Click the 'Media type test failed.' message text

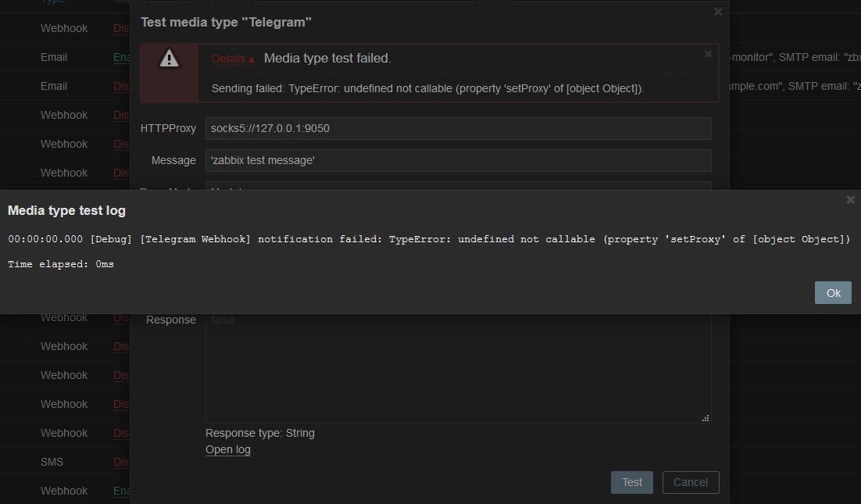pos(327,58)
